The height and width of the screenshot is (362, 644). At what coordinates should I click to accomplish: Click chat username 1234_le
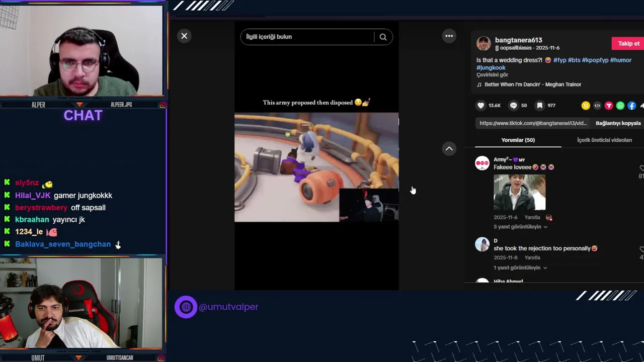pos(29,232)
